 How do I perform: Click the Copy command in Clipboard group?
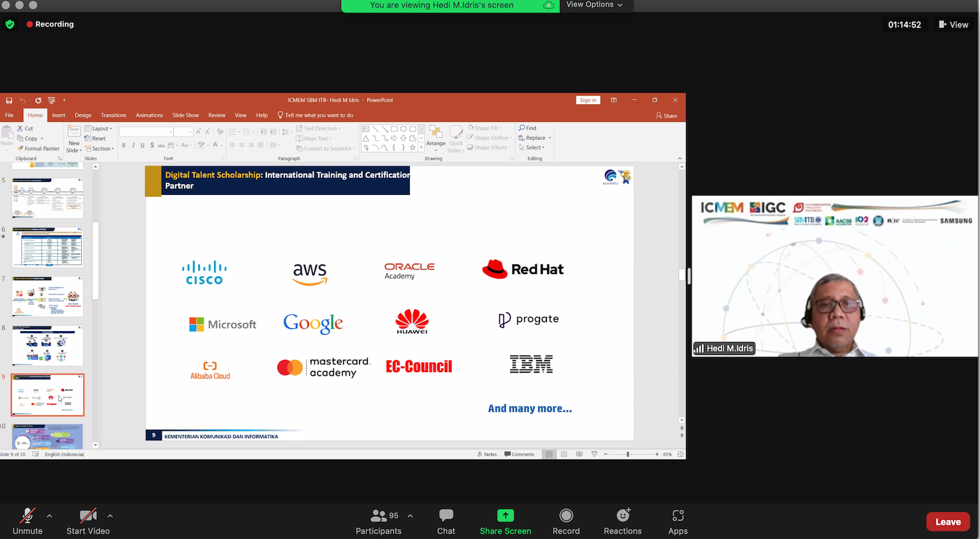pyautogui.click(x=27, y=138)
